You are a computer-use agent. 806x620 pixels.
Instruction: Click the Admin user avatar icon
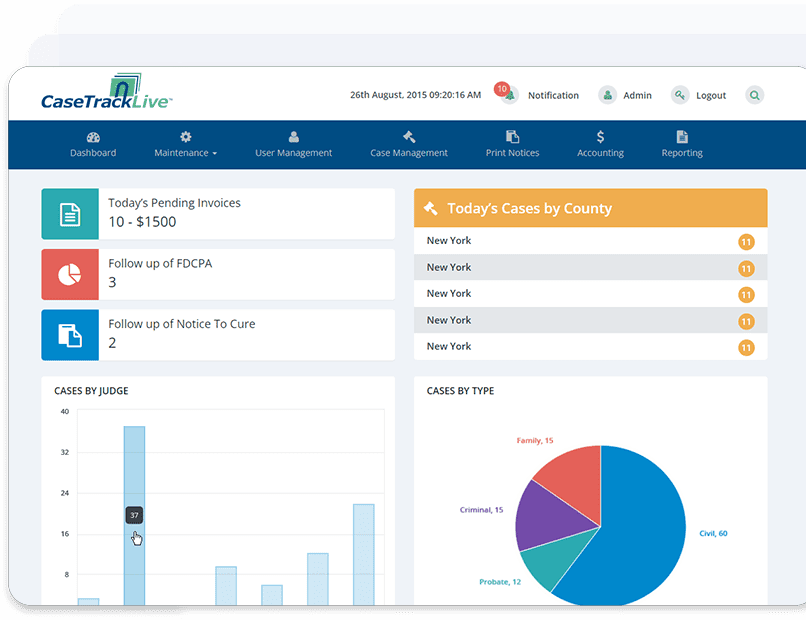[607, 95]
